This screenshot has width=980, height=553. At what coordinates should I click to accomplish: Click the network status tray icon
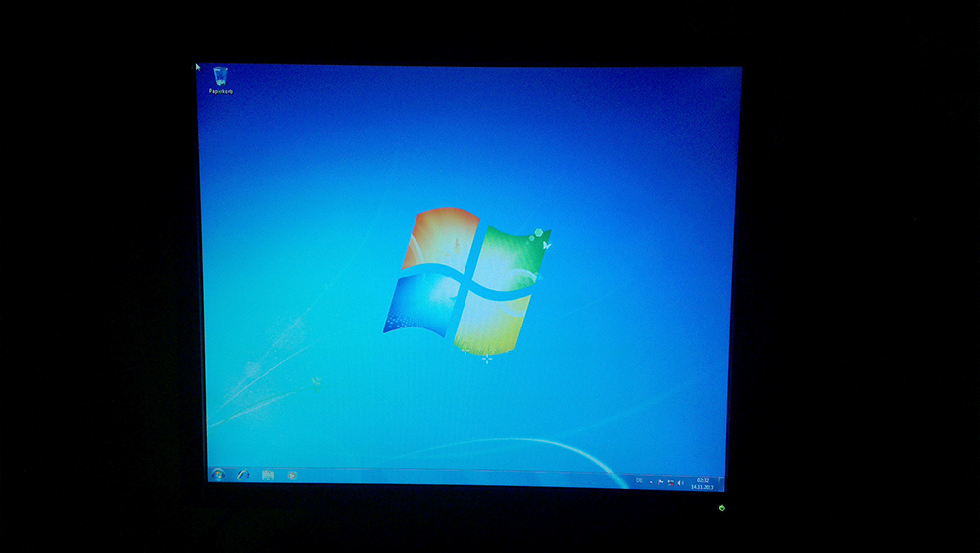pos(670,483)
